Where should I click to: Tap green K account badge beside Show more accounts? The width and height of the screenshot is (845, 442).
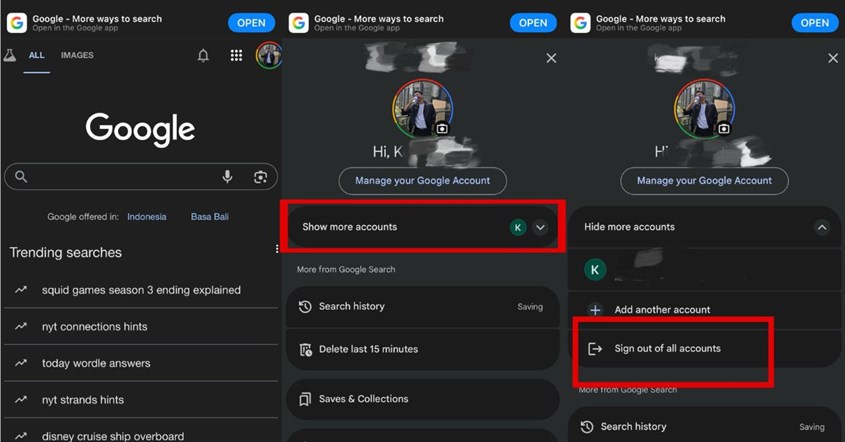518,227
